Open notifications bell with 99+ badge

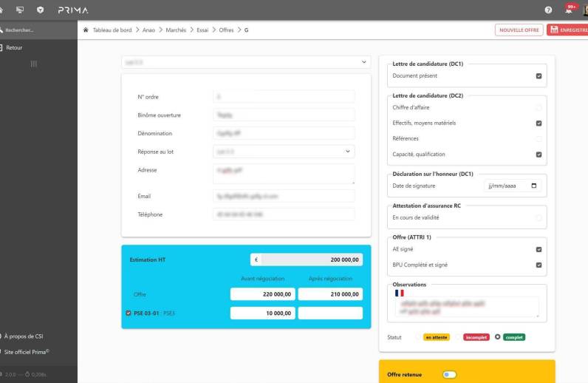pos(569,9)
